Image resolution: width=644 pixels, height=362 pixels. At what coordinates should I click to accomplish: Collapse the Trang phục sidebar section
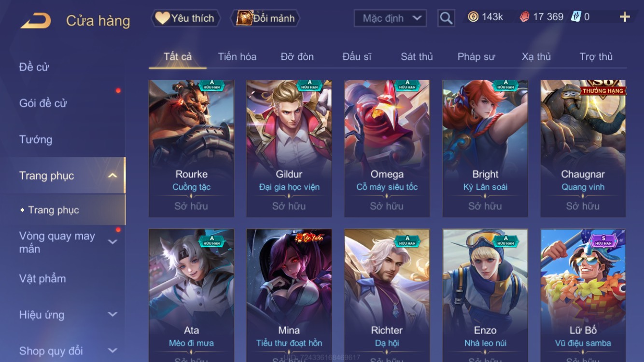(112, 176)
